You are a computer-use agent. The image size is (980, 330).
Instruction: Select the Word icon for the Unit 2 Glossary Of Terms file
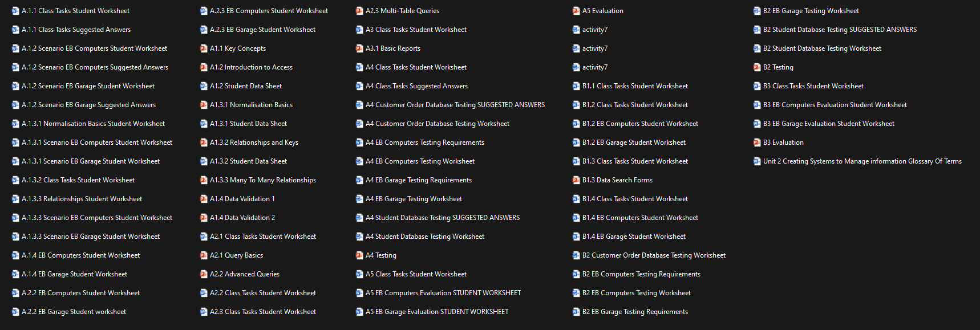(x=757, y=161)
